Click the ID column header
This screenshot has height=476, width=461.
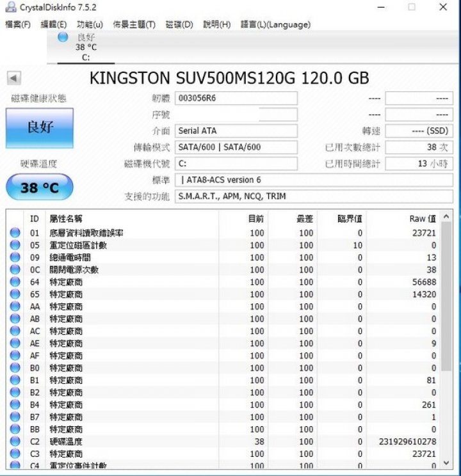pyautogui.click(x=35, y=219)
